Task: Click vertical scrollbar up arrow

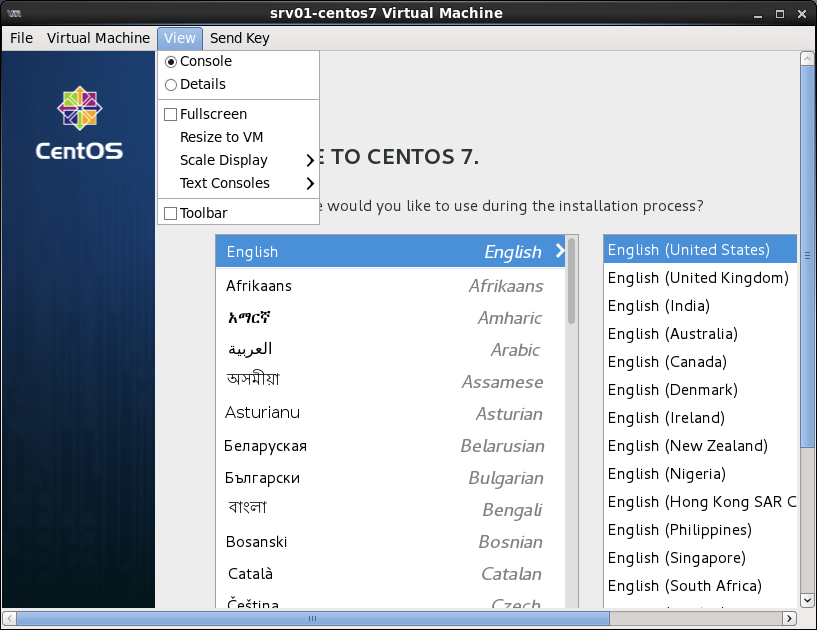Action: (807, 58)
